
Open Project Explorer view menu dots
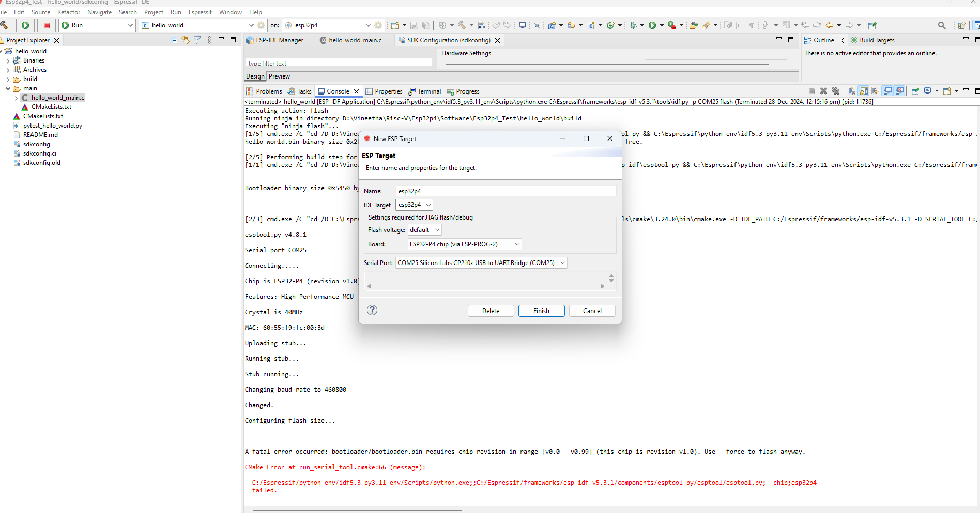pos(209,40)
